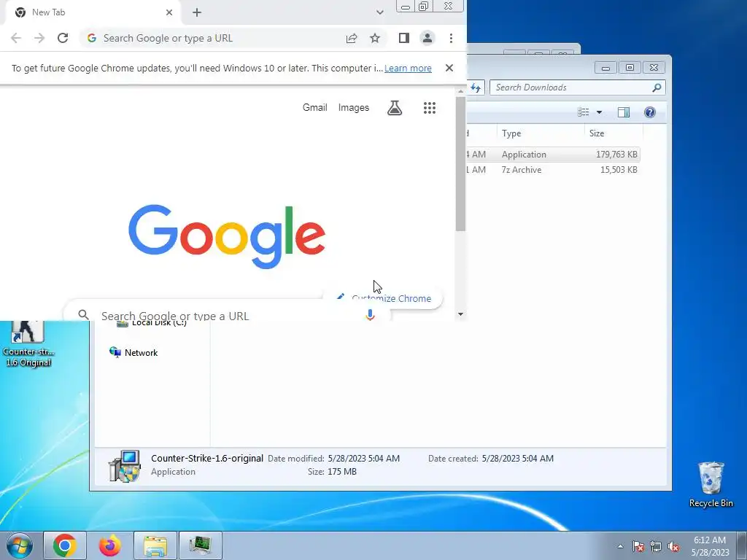Viewport: 747px width, 560px height.
Task: Select the New Tab tab
Action: coord(93,12)
